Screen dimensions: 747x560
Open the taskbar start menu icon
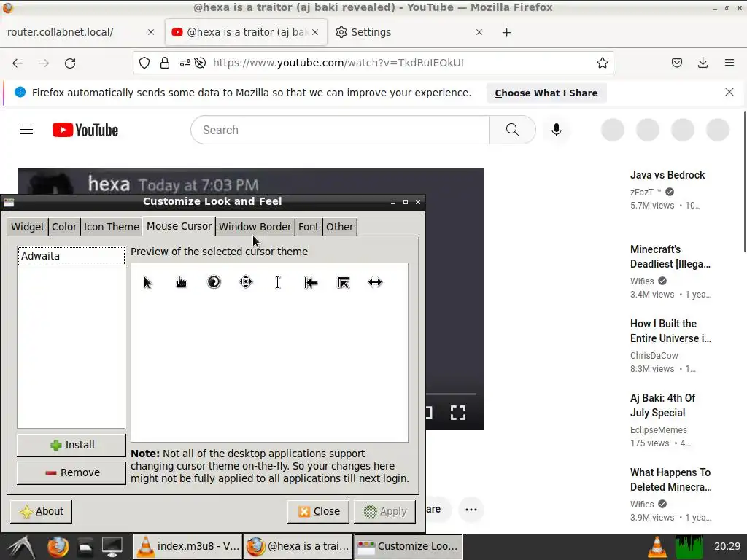pos(20,547)
